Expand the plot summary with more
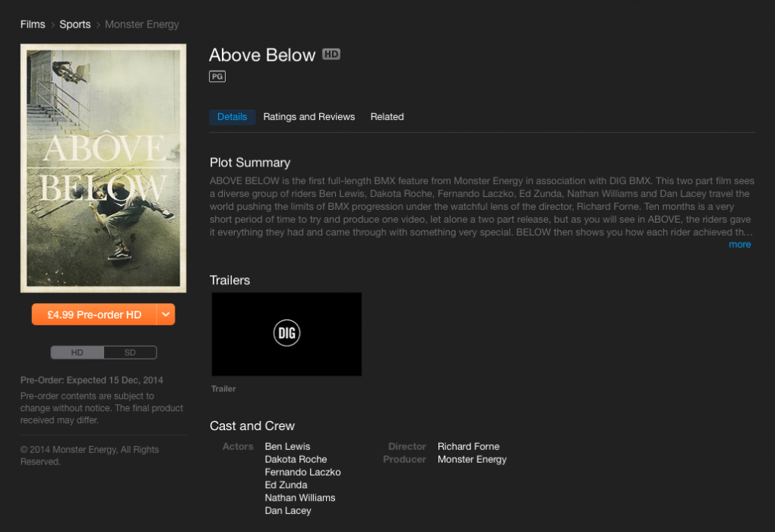 (739, 244)
